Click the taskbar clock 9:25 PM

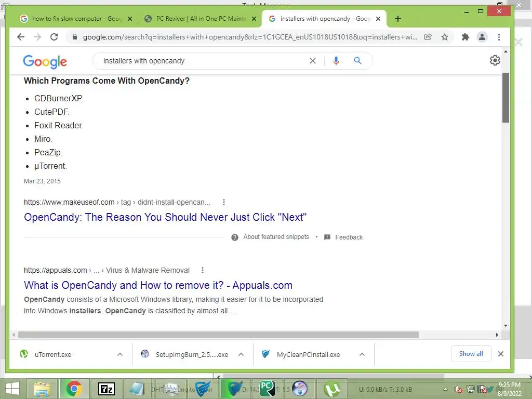click(x=509, y=385)
